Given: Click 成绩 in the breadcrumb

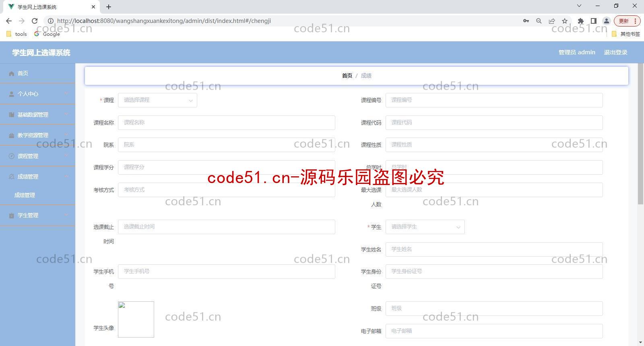Looking at the screenshot, I should [x=366, y=76].
